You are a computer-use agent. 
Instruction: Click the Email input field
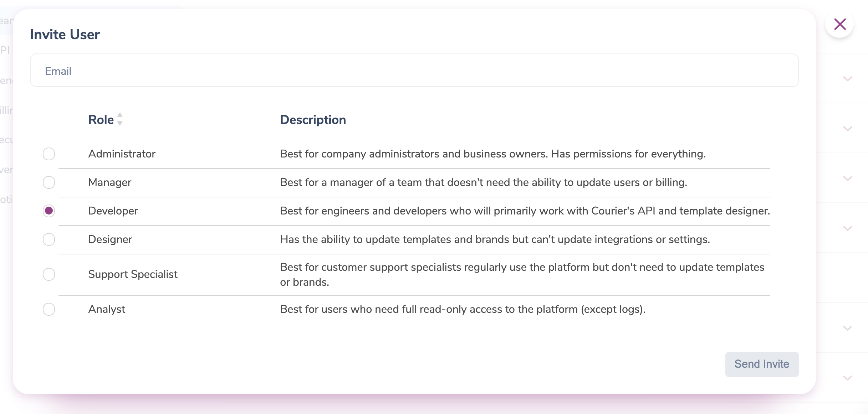[x=414, y=71]
